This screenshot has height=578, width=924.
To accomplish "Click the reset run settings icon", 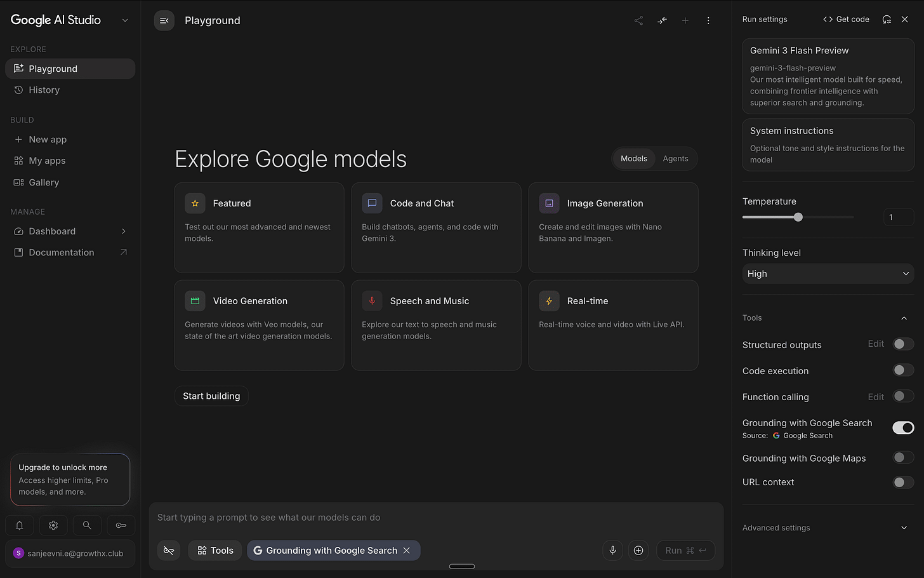I will [x=887, y=19].
